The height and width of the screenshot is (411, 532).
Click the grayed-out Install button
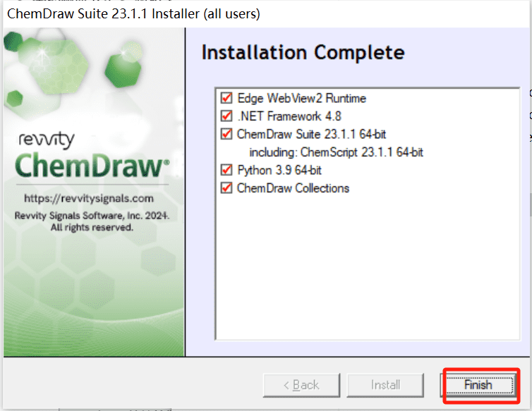point(385,385)
